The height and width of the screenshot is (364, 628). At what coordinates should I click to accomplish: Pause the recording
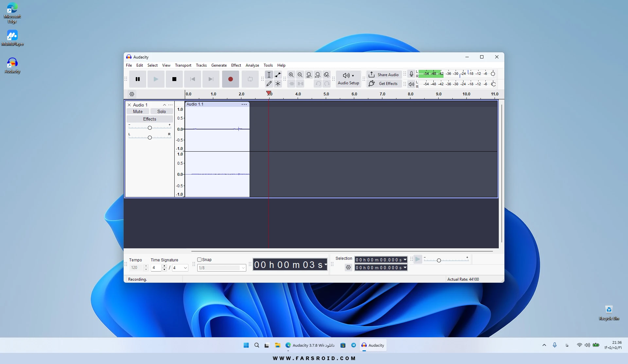click(x=138, y=79)
